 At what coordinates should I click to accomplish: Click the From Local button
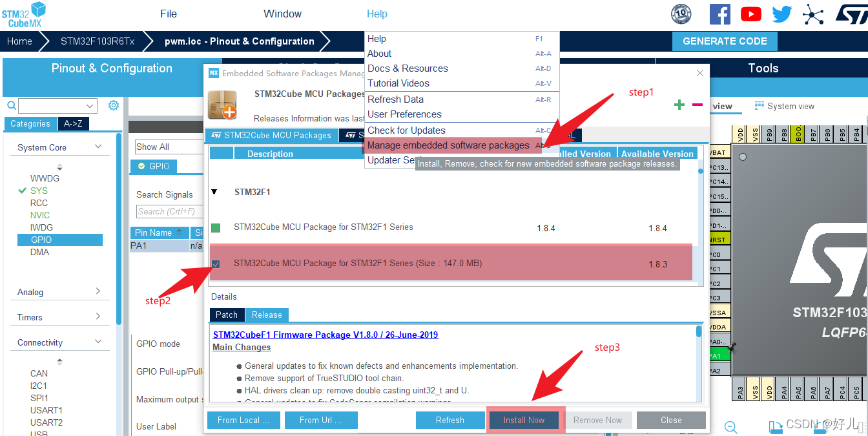243,420
